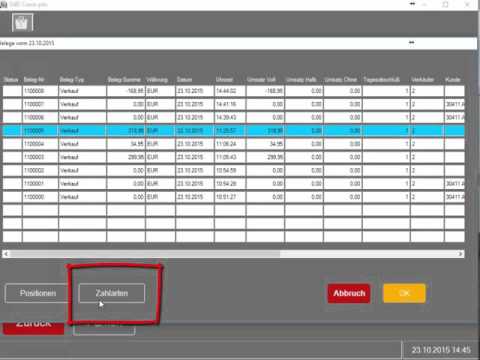Select the receipt row timed 11:06:24
Image resolution: width=480 pixels, height=360 pixels.
(233, 144)
